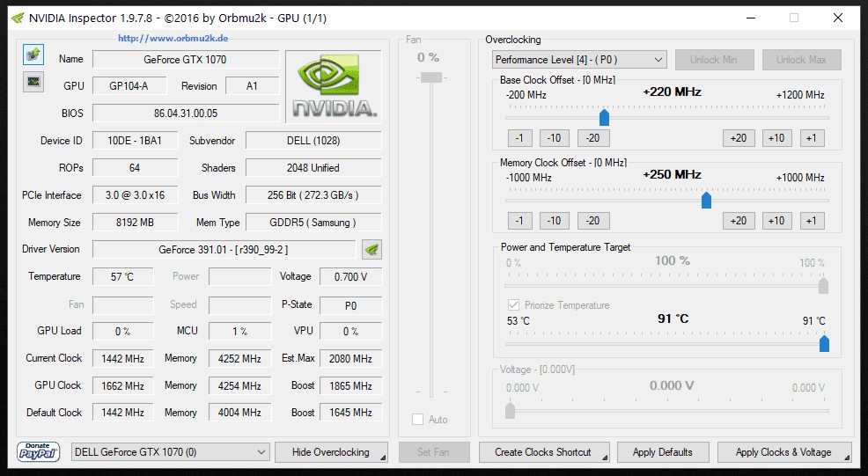The width and height of the screenshot is (868, 476).
Task: Increase memory clock offset by 20
Action: [x=739, y=221]
